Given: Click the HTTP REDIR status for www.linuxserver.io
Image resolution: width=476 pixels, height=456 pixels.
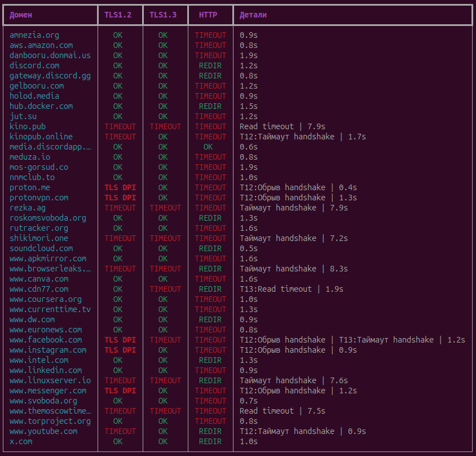Looking at the screenshot, I should (x=210, y=380).
